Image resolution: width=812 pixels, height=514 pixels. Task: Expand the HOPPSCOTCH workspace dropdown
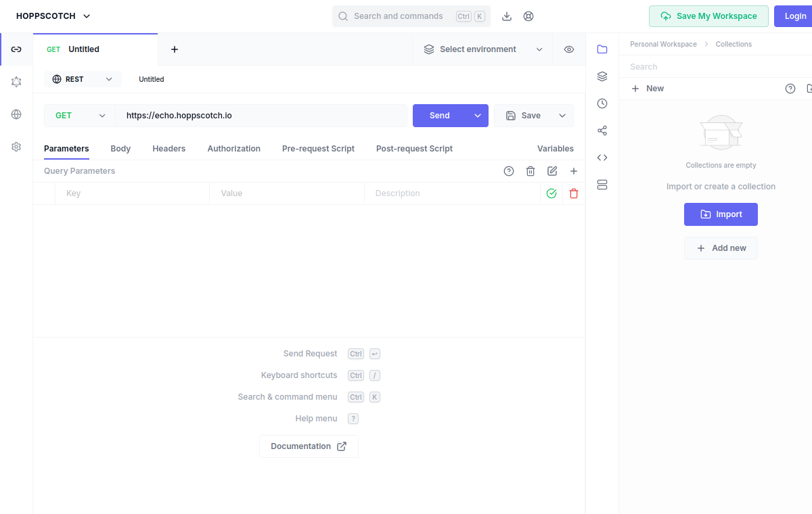[x=53, y=16]
